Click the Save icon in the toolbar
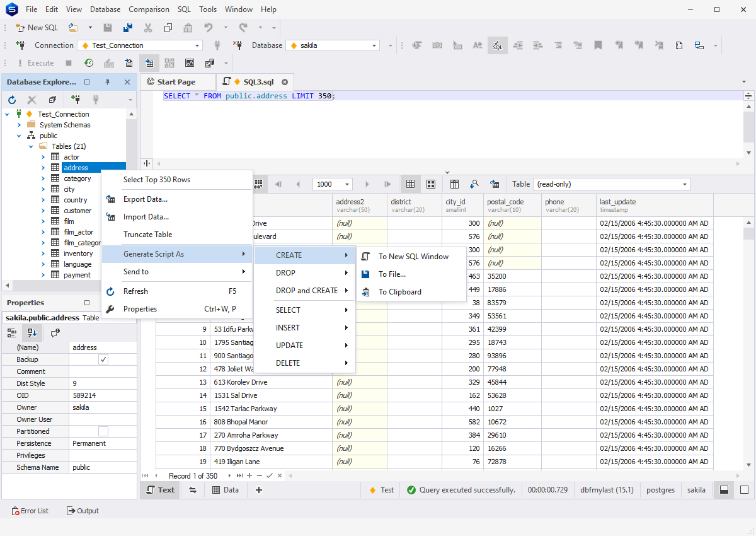The width and height of the screenshot is (756, 536). (108, 28)
